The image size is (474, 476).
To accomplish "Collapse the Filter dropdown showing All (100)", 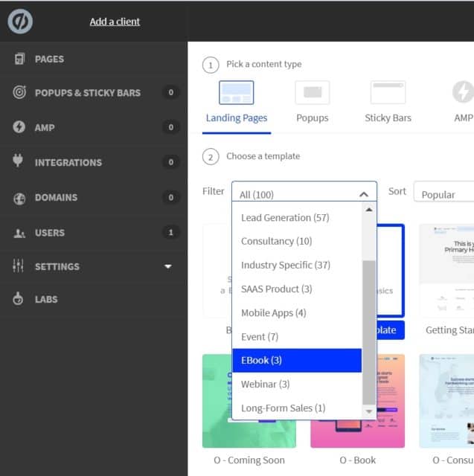I will [304, 192].
